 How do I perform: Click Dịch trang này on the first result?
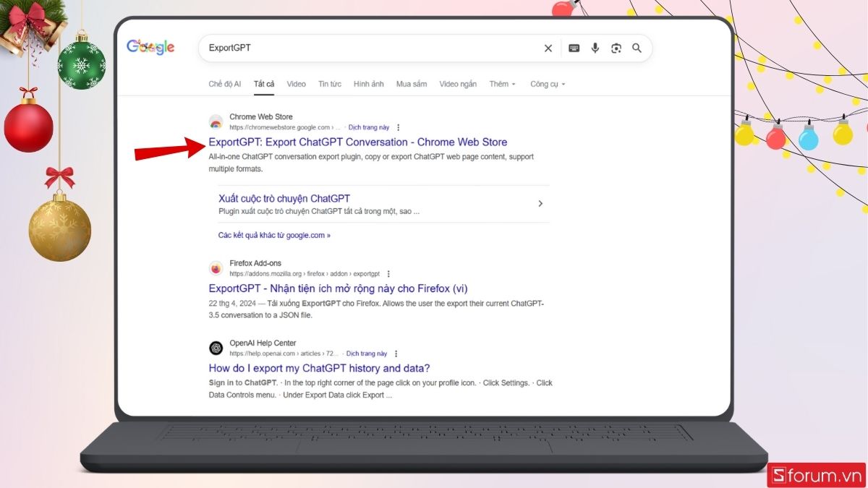point(369,127)
